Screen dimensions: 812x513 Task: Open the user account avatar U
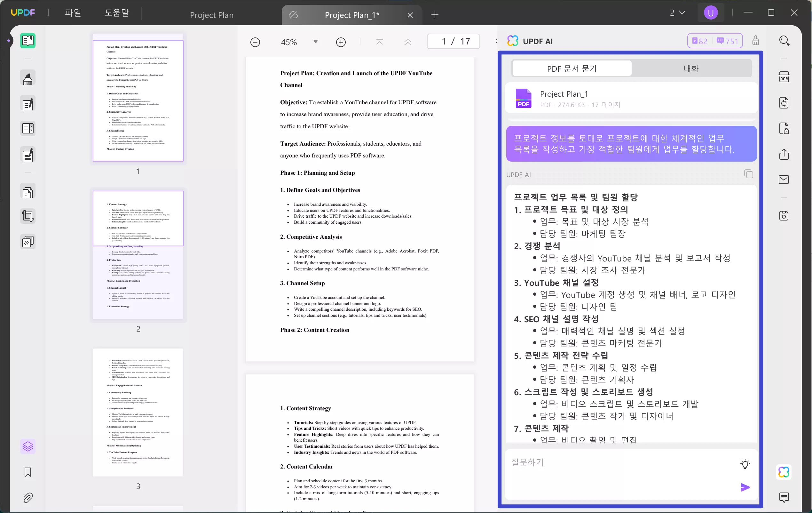point(711,13)
